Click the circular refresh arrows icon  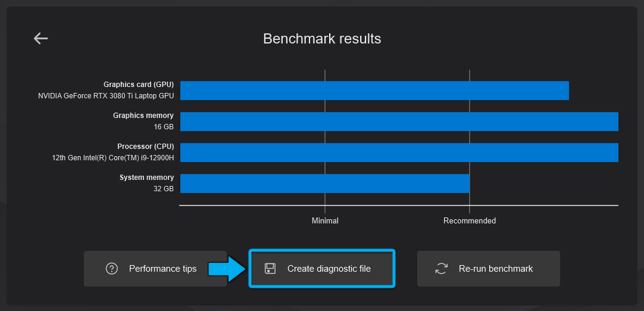(x=441, y=269)
